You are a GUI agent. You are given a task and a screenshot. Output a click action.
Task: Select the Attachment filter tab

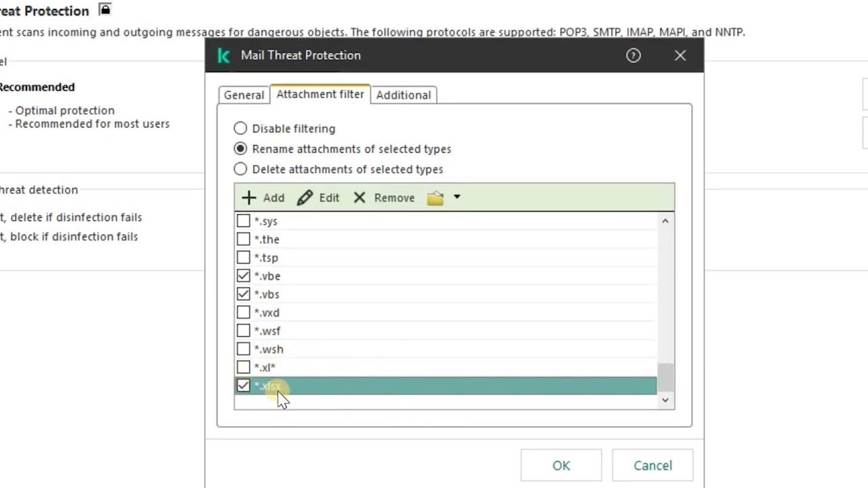(x=320, y=94)
